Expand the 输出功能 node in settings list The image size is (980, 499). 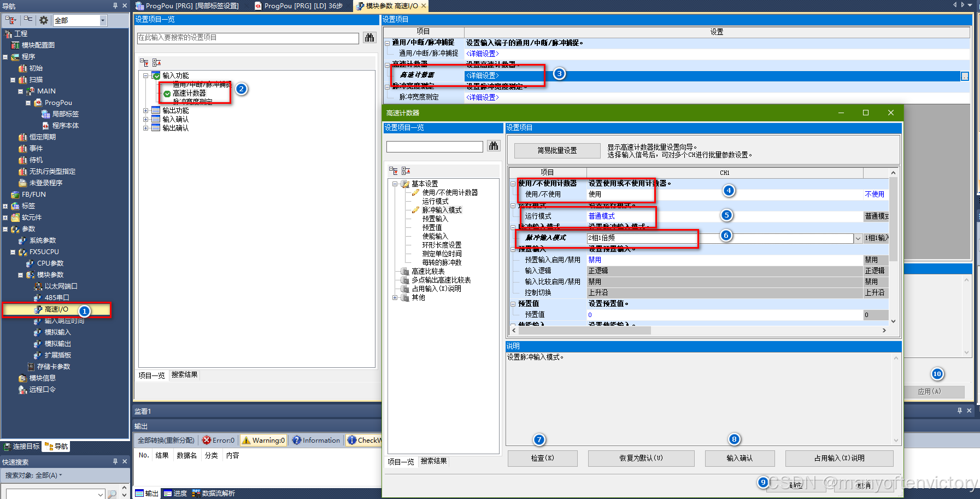[x=146, y=111]
